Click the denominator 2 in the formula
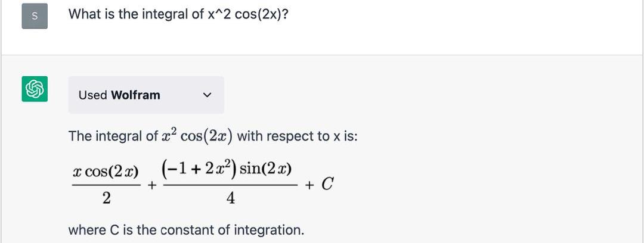This screenshot has width=644, height=243. point(106,198)
